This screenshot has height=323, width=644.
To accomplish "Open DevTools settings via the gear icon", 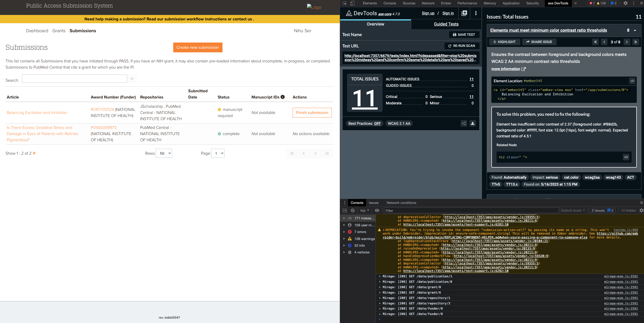I will [626, 3].
